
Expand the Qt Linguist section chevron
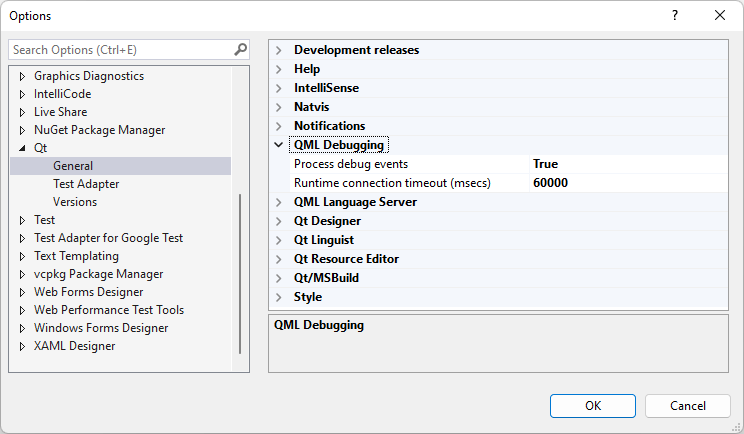click(279, 240)
